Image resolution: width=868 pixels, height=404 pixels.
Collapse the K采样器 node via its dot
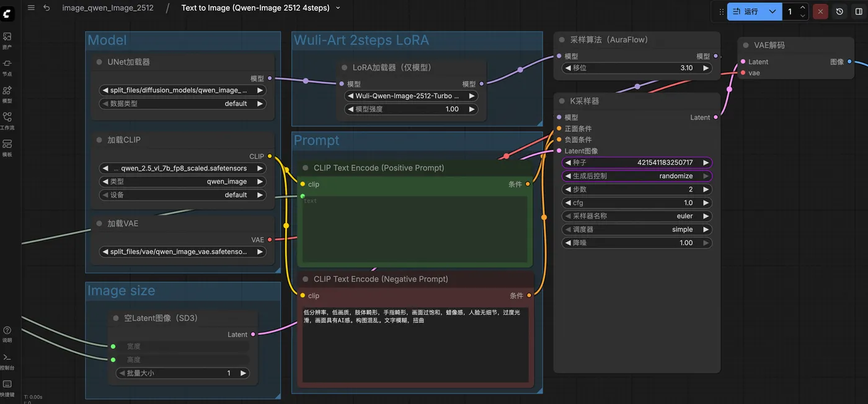pyautogui.click(x=562, y=101)
